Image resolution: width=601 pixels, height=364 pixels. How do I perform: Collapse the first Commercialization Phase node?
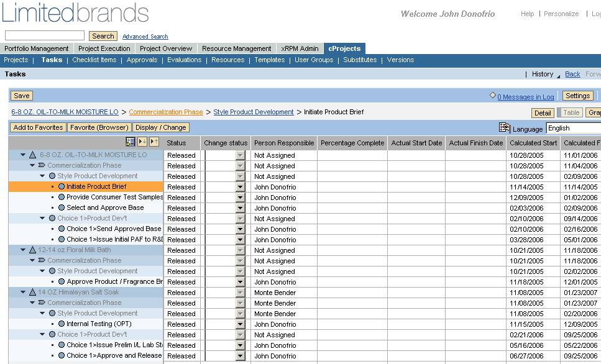[x=32, y=165]
